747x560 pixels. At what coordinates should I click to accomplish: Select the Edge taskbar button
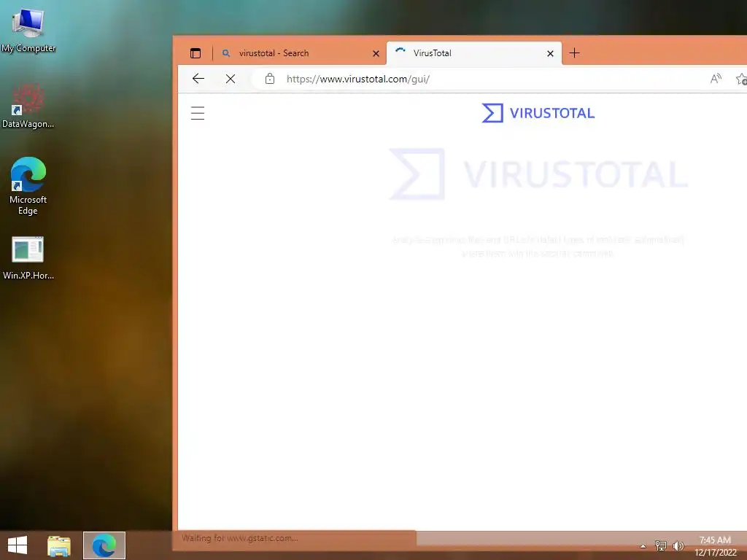point(104,545)
